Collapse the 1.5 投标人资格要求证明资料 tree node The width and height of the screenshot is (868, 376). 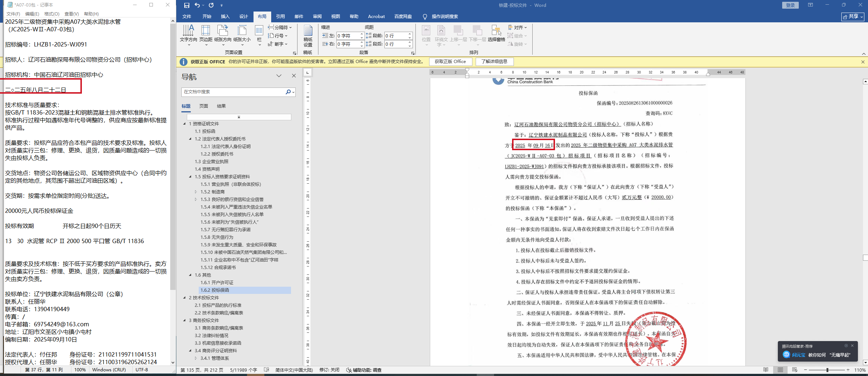pyautogui.click(x=190, y=176)
